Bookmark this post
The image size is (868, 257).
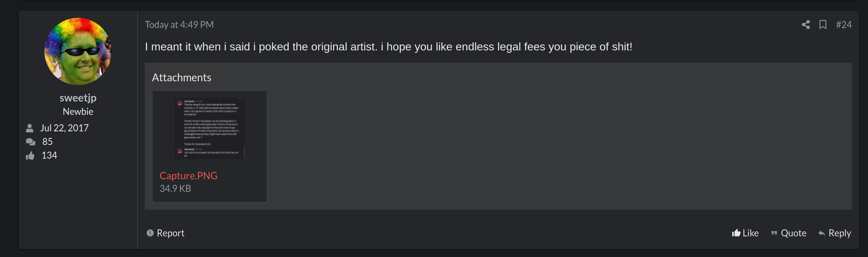click(x=822, y=25)
